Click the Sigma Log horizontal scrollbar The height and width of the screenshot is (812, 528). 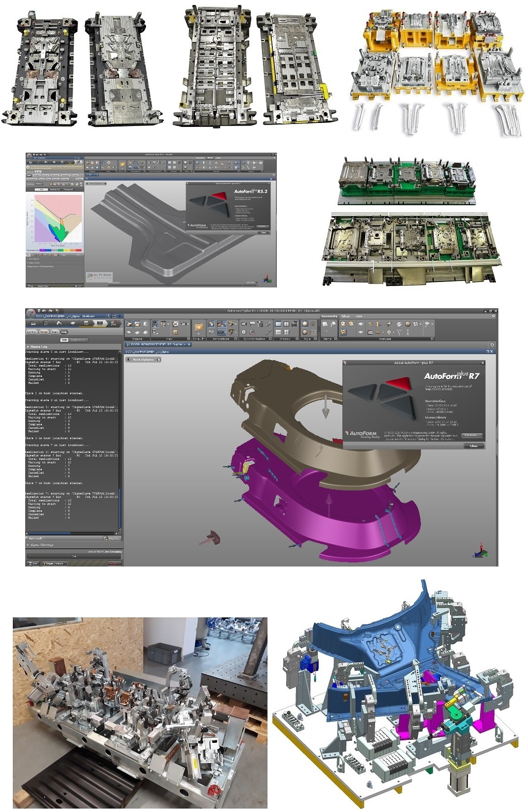[72, 533]
